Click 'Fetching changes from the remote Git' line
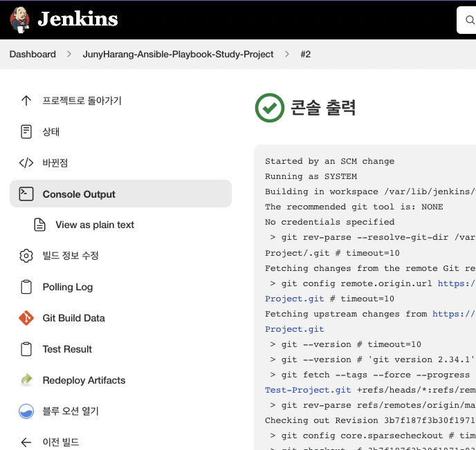The width and height of the screenshot is (476, 450). (370, 268)
